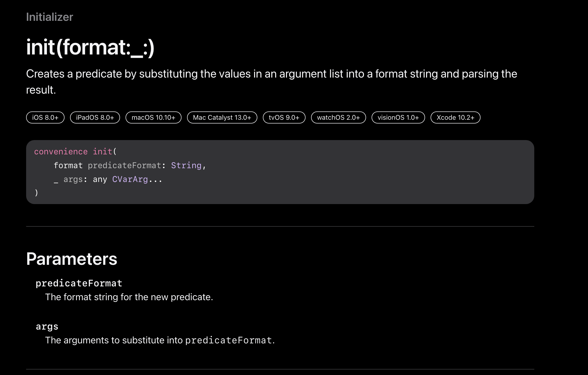Open the CVarArg type link

click(x=130, y=179)
